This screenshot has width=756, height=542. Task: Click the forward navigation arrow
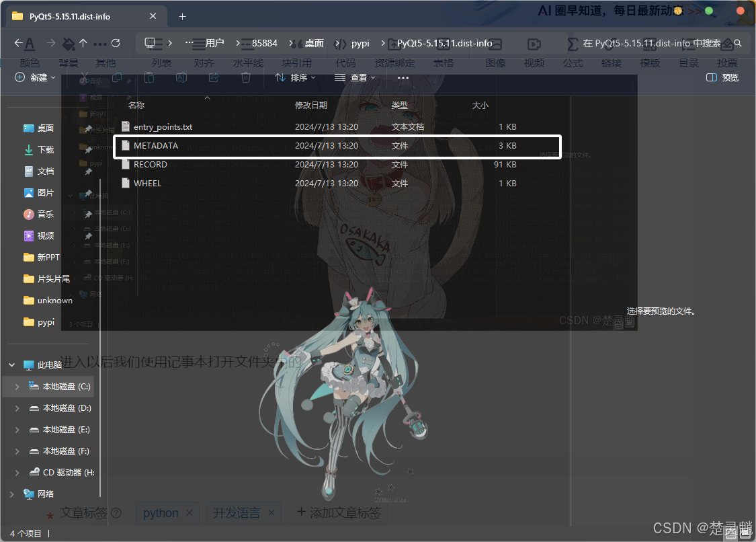[50, 43]
